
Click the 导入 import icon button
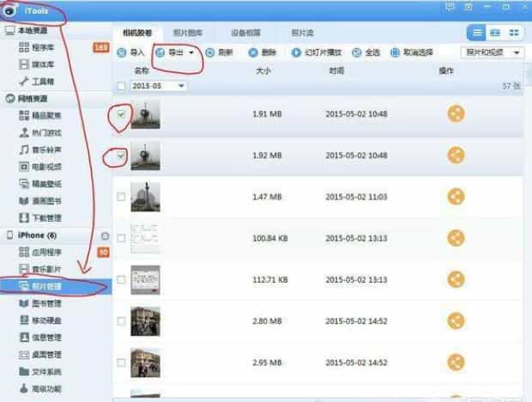(122, 52)
